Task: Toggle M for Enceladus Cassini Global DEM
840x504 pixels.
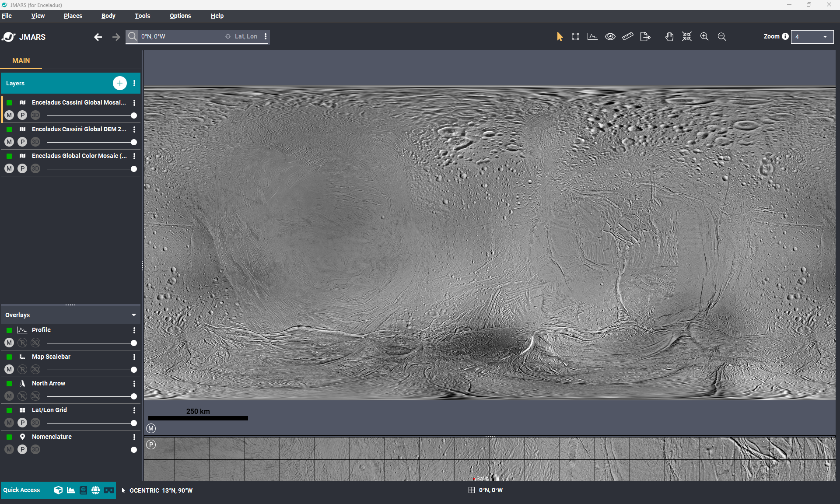Action: (9, 142)
